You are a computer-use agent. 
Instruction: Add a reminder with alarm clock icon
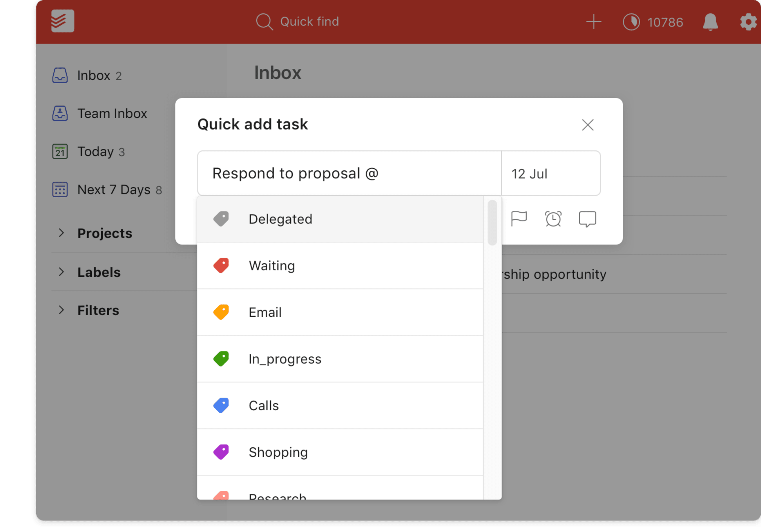coord(553,219)
